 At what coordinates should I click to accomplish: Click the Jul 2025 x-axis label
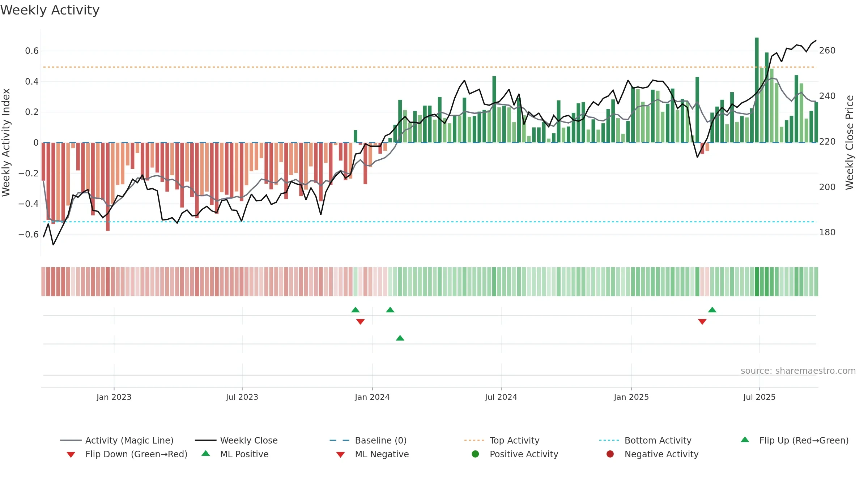point(759,397)
